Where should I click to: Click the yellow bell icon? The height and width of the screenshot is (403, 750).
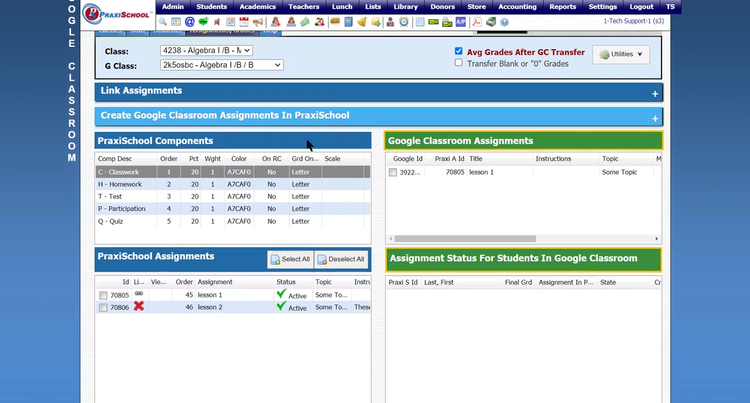click(362, 22)
